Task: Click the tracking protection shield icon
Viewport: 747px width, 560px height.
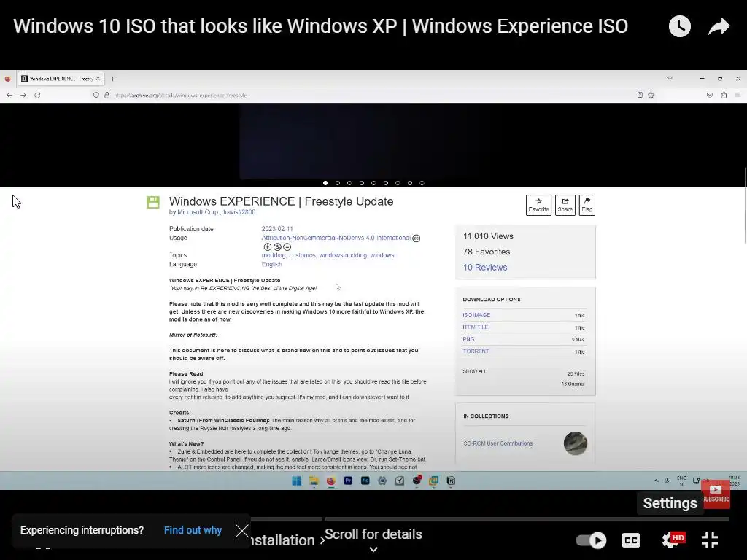Action: (x=96, y=96)
